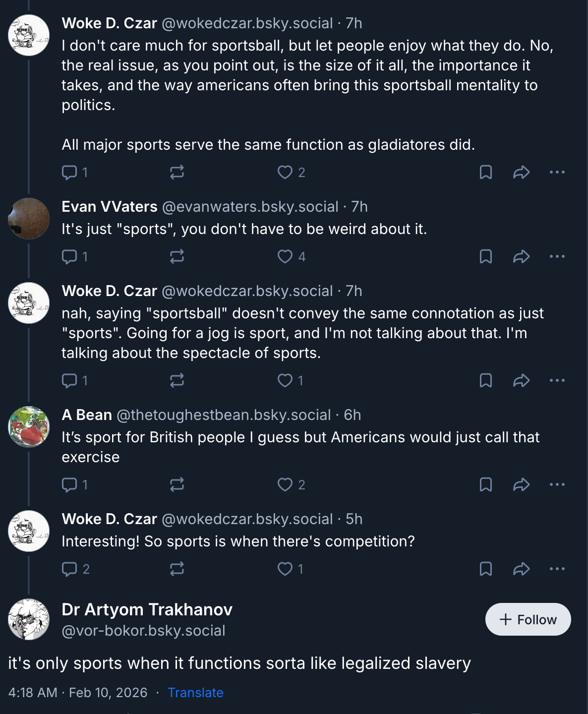Click A Bean's profile avatar
This screenshot has height=714, width=588.
[x=29, y=427]
